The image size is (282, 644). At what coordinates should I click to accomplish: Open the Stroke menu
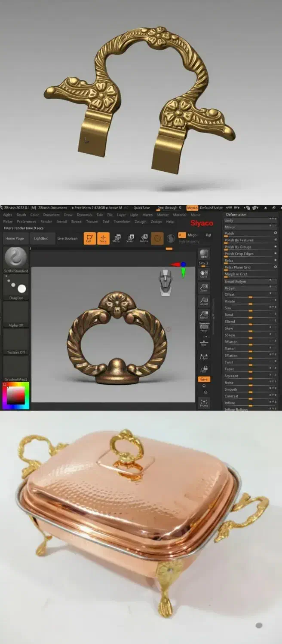[x=76, y=222]
